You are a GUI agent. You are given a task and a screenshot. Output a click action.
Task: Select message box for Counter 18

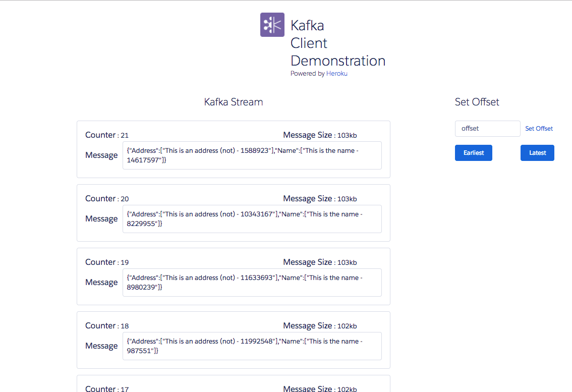252,346
